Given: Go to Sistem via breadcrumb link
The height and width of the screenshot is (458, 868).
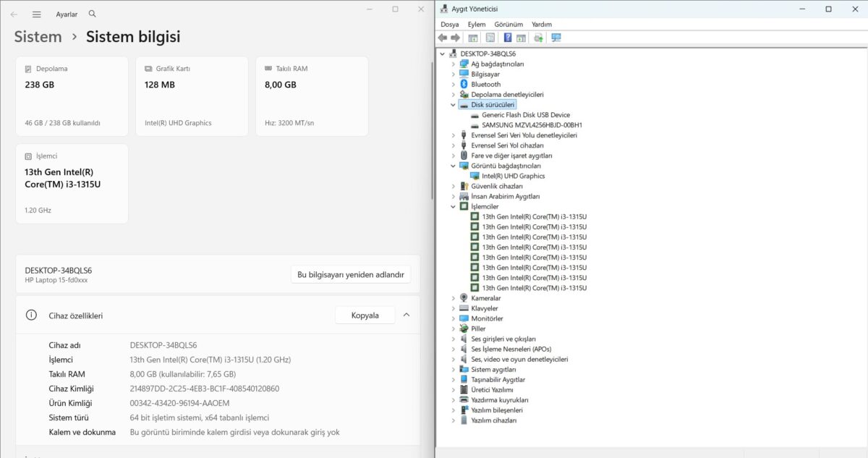Looking at the screenshot, I should pos(38,36).
